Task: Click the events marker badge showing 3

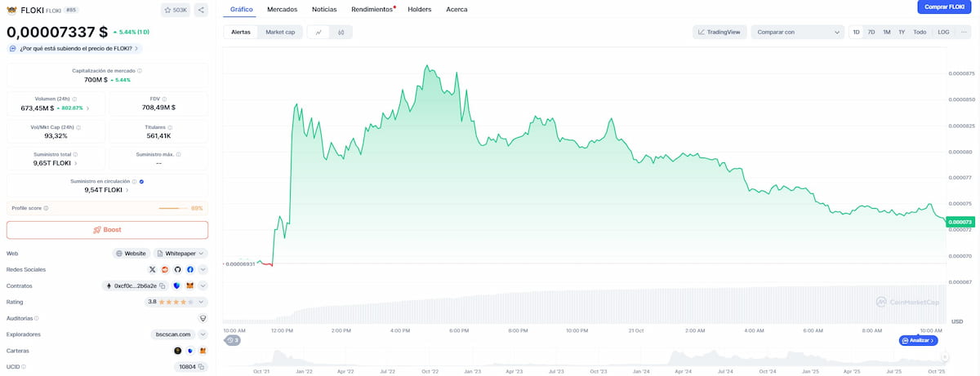Action: tap(233, 340)
